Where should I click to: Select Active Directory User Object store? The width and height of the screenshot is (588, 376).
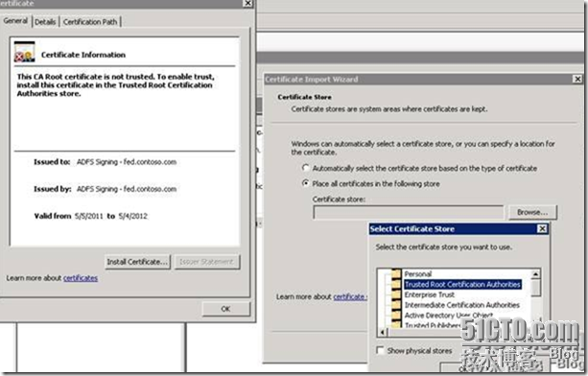[x=449, y=316]
